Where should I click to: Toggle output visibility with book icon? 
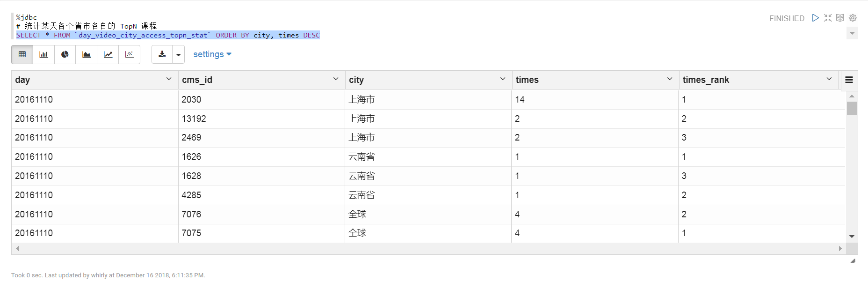point(840,18)
